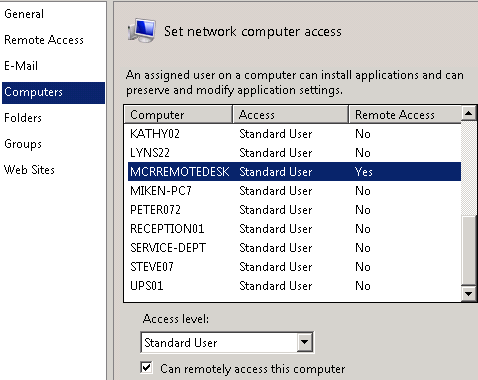Select the RECEPTION01 computer row
Screen dimensions: 478x380
[294, 229]
